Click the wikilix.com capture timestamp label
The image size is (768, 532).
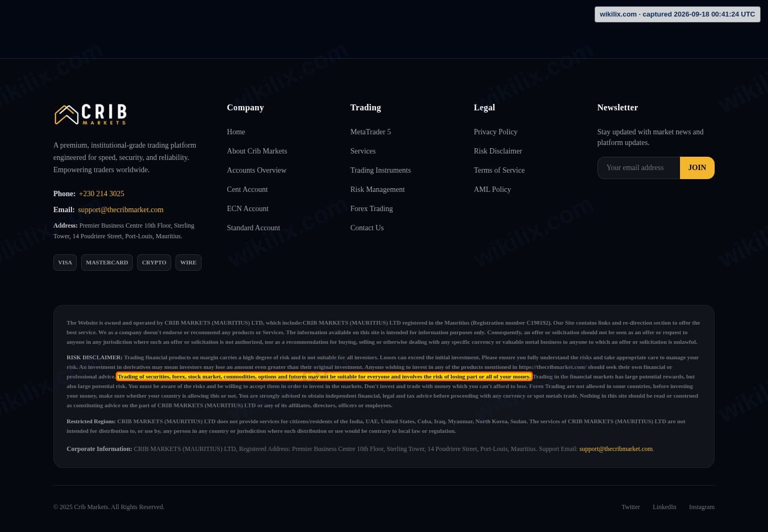click(677, 14)
